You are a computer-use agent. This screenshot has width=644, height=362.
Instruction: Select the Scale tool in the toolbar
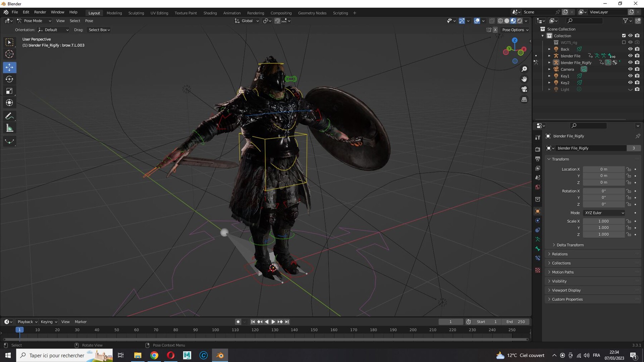[10, 91]
